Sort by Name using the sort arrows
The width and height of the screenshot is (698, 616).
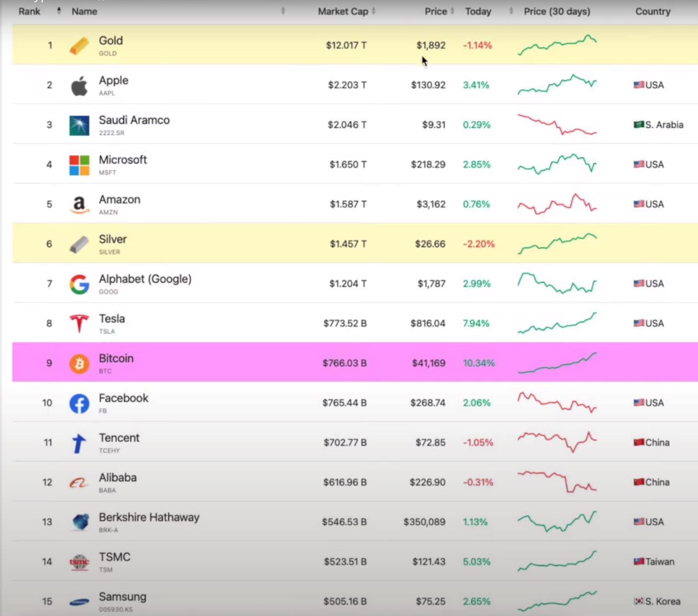283,11
